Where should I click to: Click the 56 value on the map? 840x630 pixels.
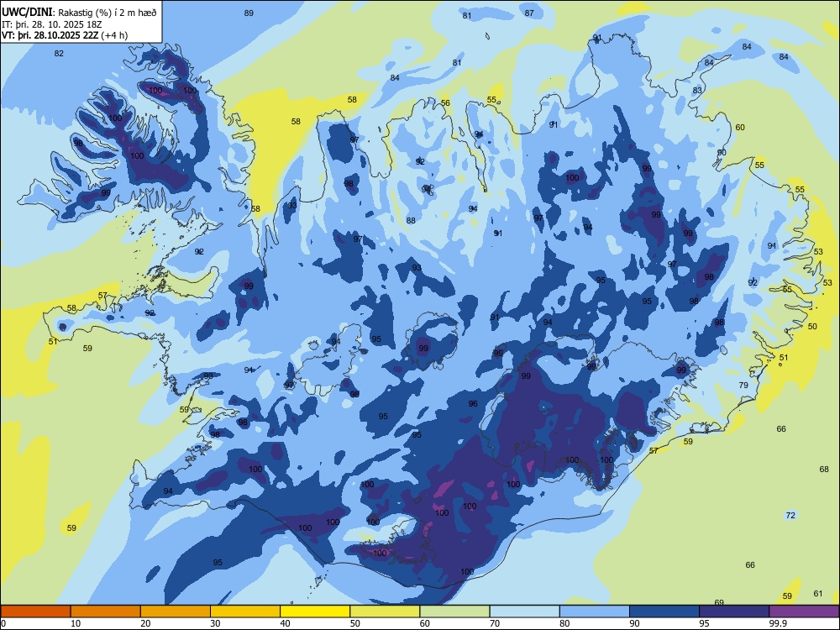pos(445,102)
